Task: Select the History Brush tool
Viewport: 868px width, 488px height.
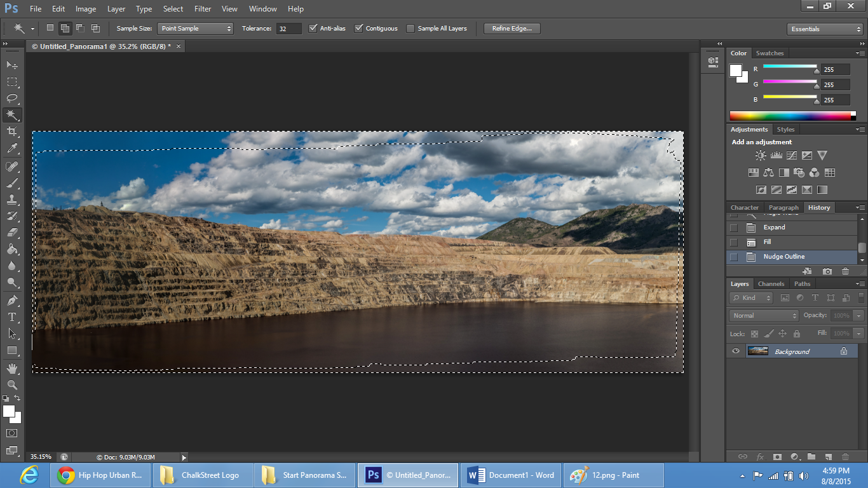Action: 12,216
